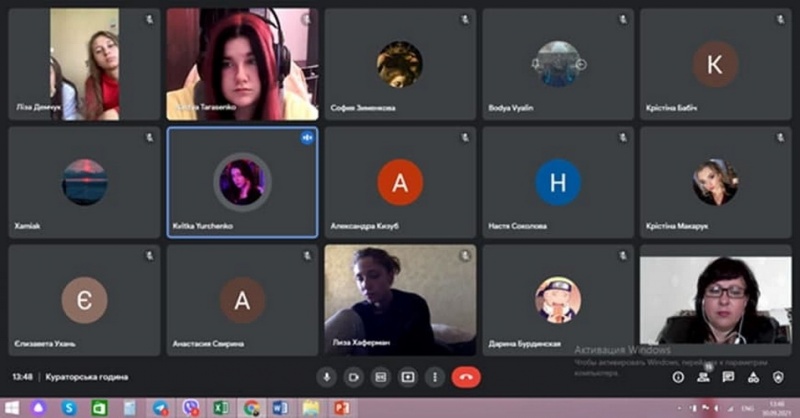This screenshot has width=800, height=418.
Task: Open host controls shield icon
Action: click(778, 377)
